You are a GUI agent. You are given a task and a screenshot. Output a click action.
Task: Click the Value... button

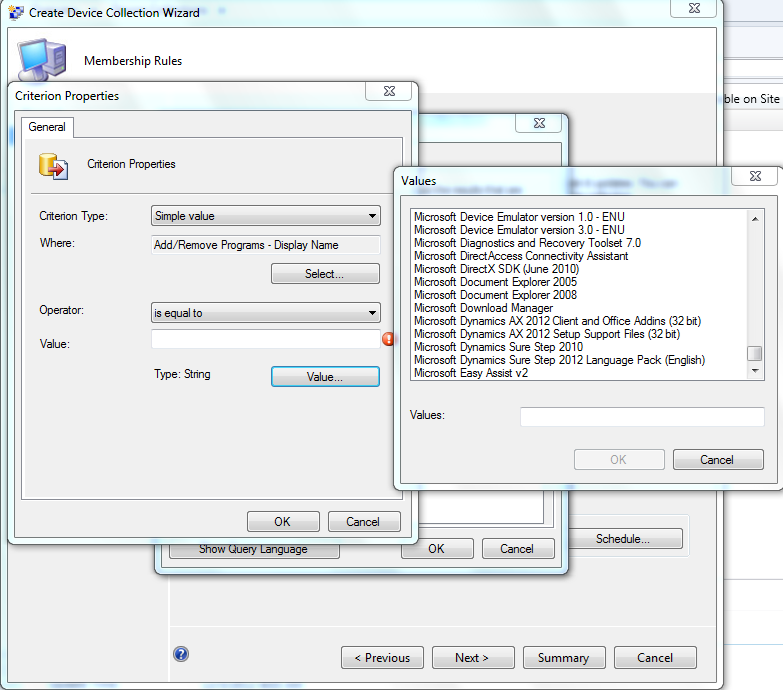(x=325, y=376)
